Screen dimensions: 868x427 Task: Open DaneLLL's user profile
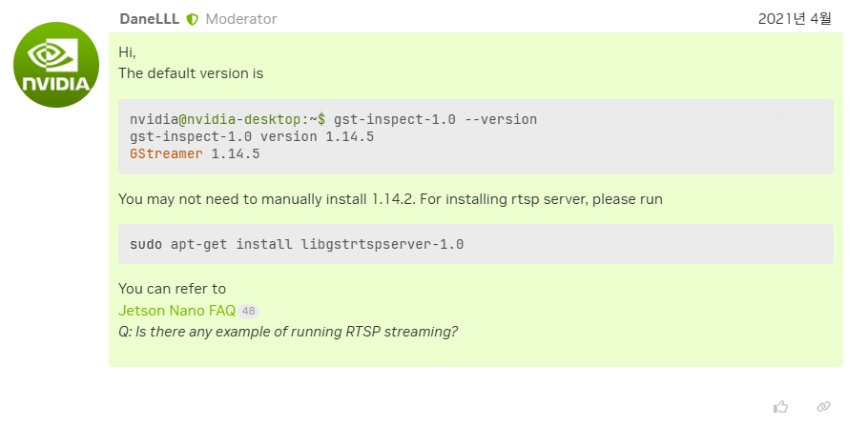pos(149,19)
